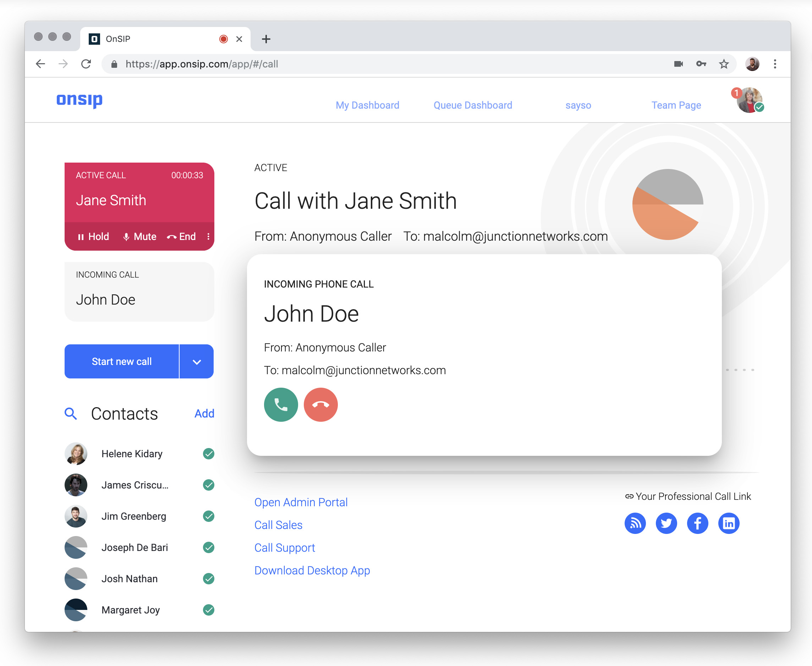Open Chrome three-dot menu
The image size is (812, 666).
pos(775,64)
